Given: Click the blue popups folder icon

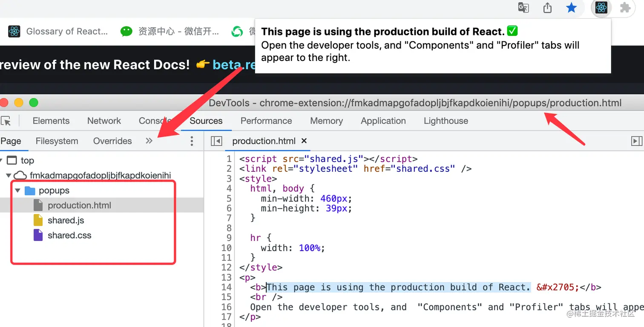Looking at the screenshot, I should tap(30, 191).
